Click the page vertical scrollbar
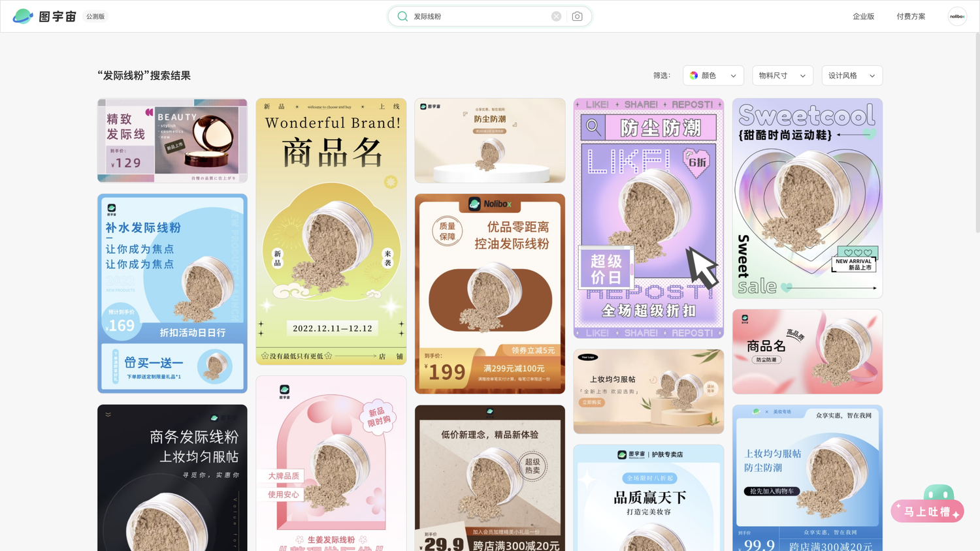The width and height of the screenshot is (980, 551). pyautogui.click(x=977, y=133)
